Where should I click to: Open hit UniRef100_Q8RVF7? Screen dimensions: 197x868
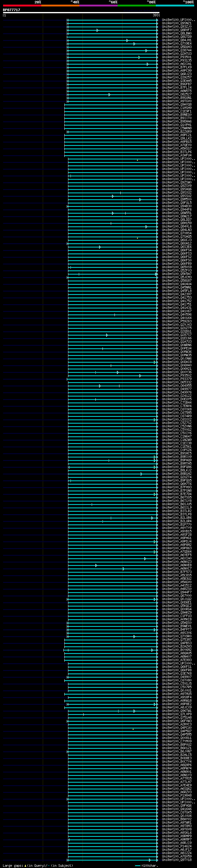[x=177, y=30]
